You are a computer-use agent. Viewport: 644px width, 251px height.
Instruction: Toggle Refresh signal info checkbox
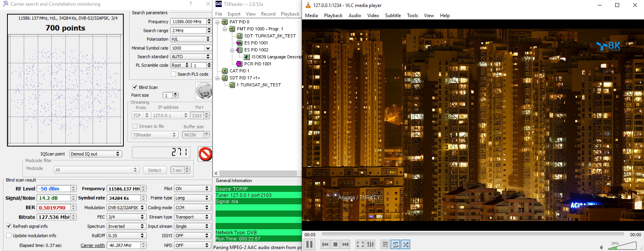(9, 226)
